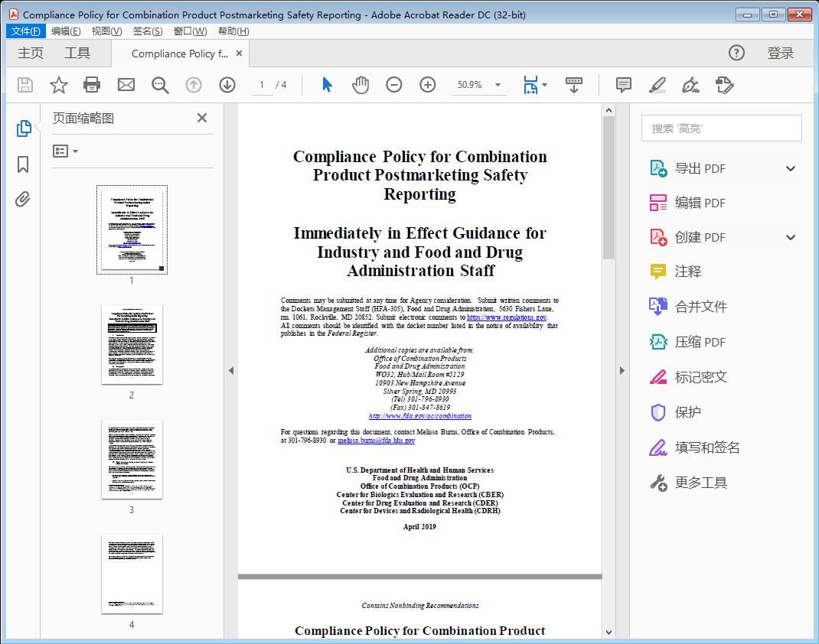Save the PDF with the disk icon

click(x=24, y=85)
